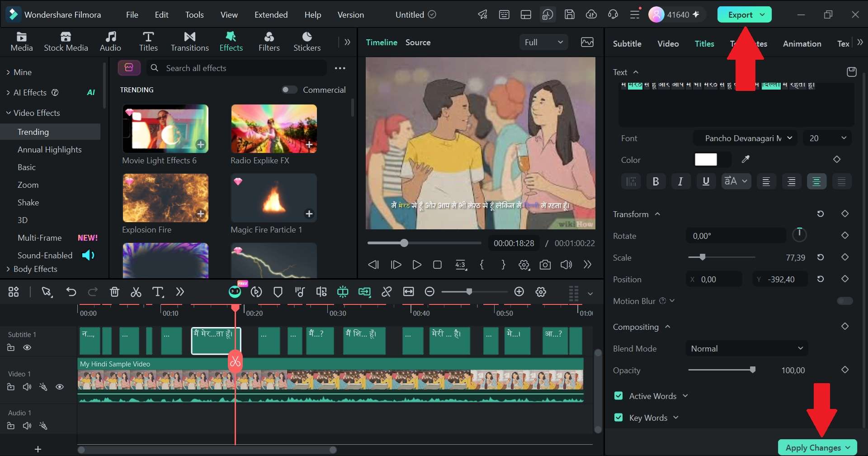868x456 pixels.
Task: Open the Full preview quality dropdown
Action: coord(544,42)
